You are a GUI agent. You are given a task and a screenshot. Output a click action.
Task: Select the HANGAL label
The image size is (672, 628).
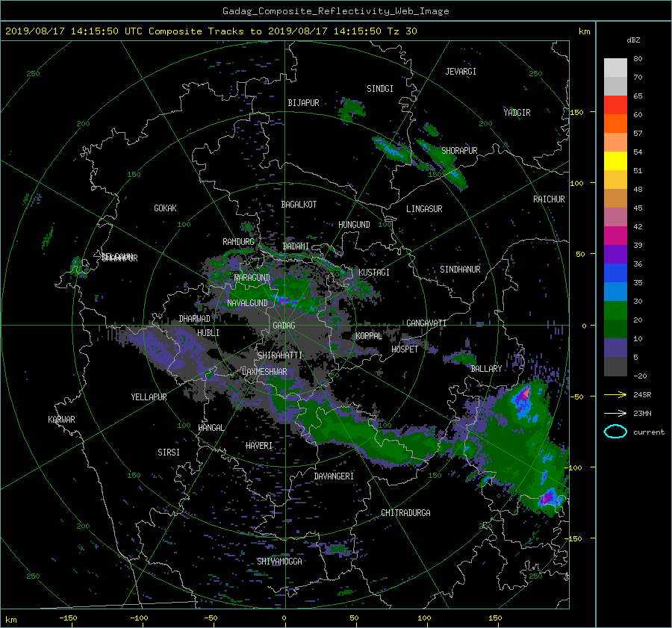click(x=211, y=428)
